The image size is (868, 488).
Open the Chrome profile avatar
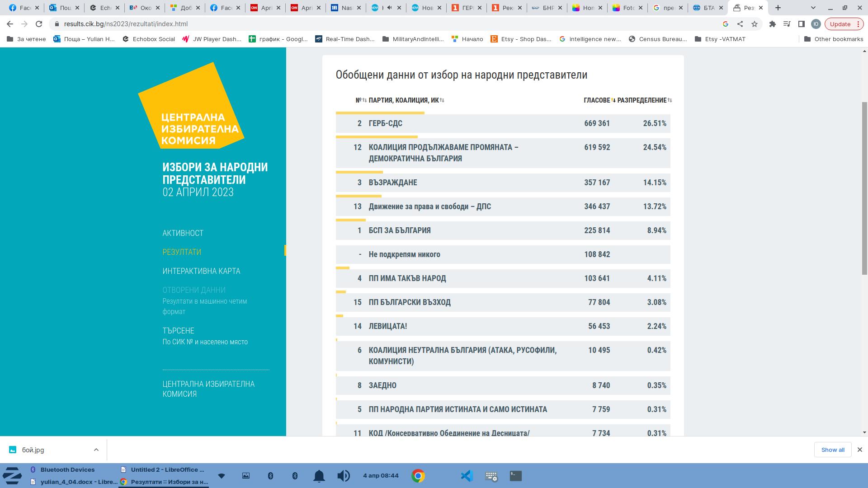click(x=816, y=24)
